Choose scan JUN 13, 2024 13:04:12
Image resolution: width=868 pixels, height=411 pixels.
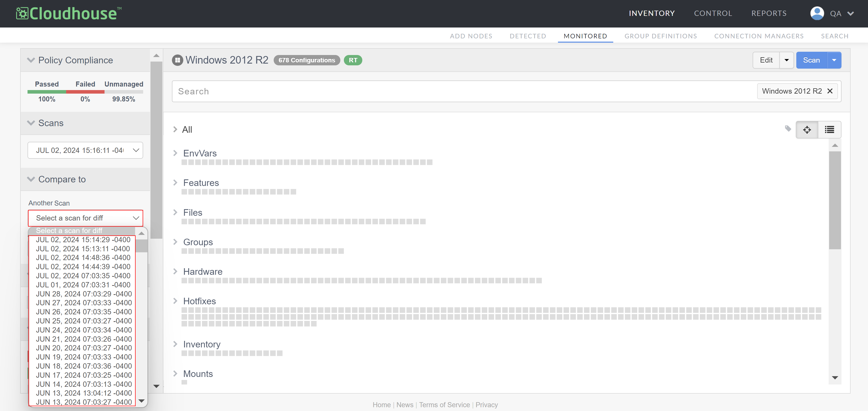coord(83,393)
